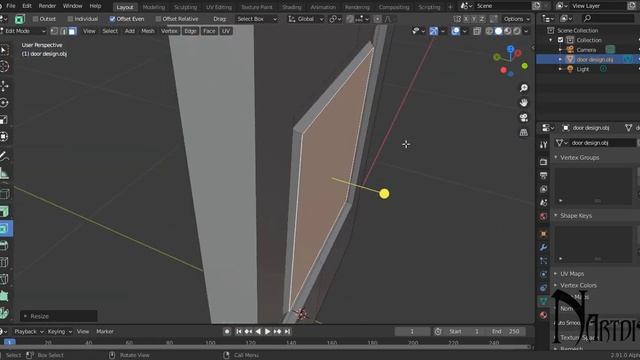Toggle the Collection visibility checkbox in outliner

[x=560, y=40]
